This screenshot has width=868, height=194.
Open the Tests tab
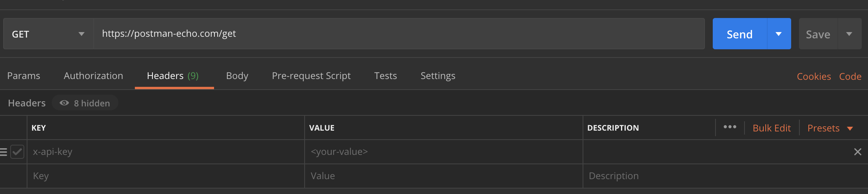[x=385, y=75]
